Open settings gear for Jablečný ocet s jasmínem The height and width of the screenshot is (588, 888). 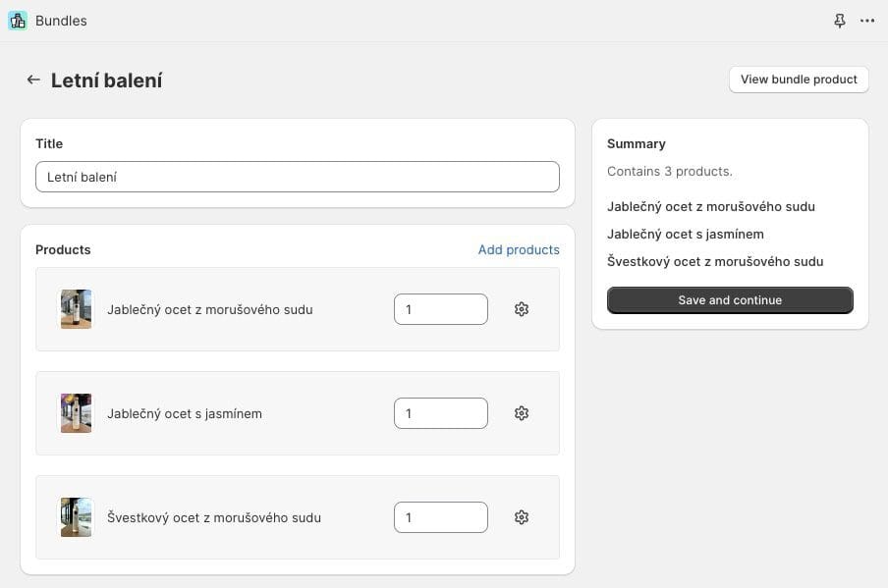(522, 413)
